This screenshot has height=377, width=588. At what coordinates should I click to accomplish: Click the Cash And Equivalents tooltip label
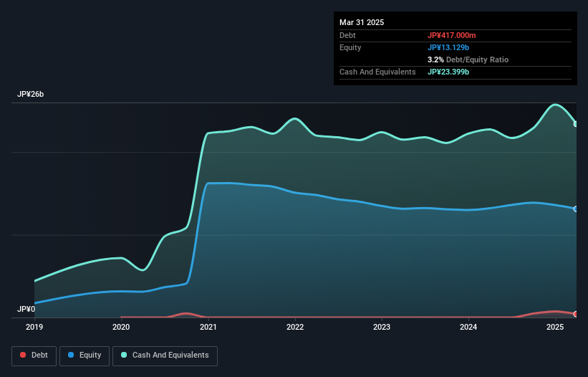[377, 72]
